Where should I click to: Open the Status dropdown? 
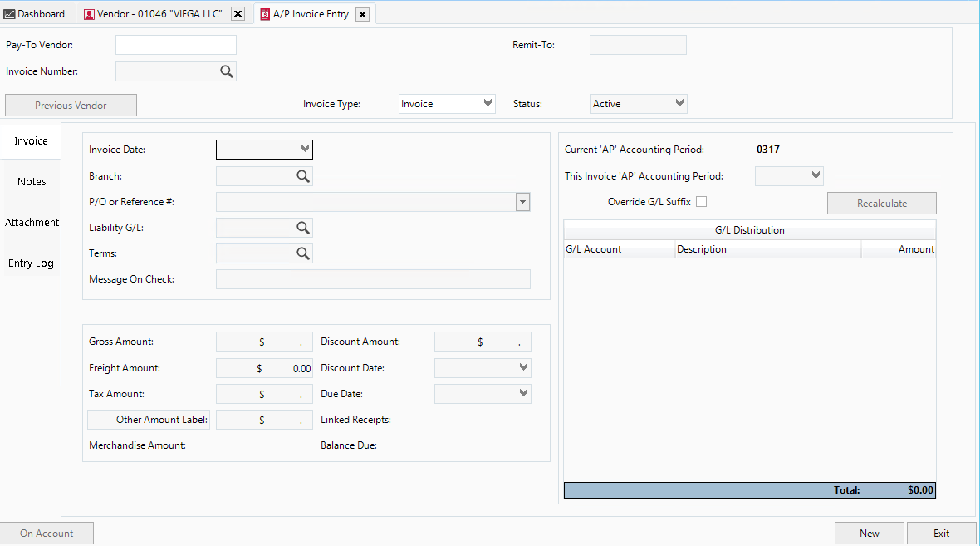pyautogui.click(x=679, y=103)
